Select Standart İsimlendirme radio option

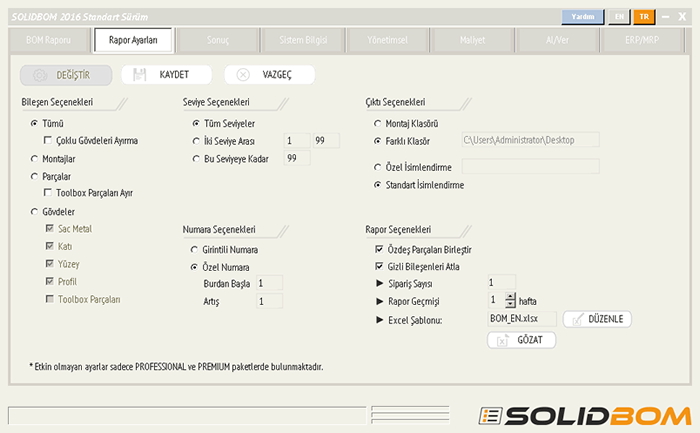pos(378,184)
